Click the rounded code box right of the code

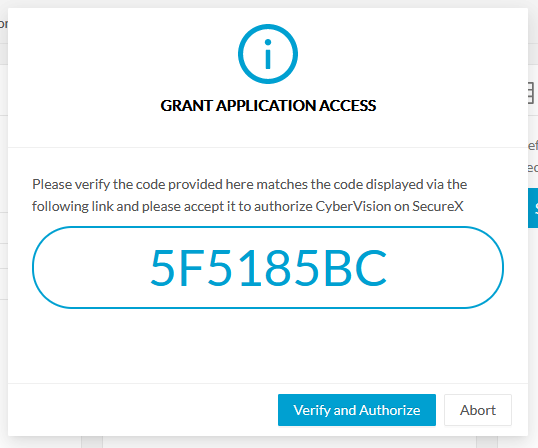pos(446,267)
